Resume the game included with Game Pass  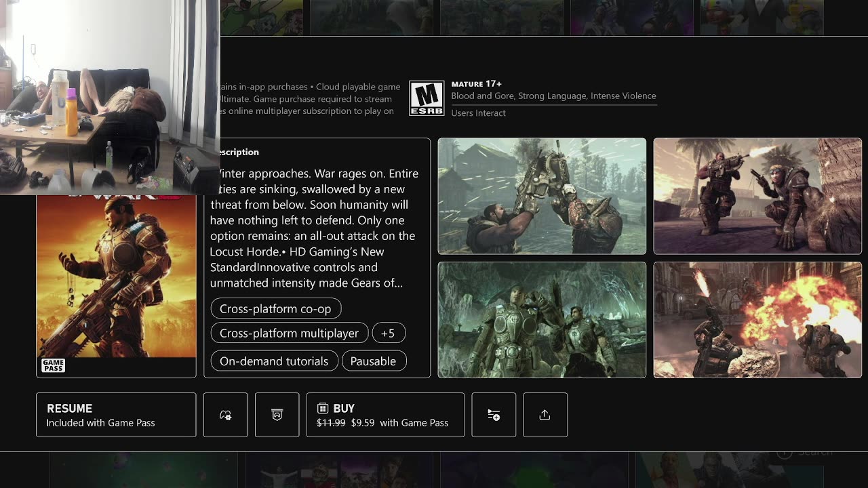(x=116, y=415)
